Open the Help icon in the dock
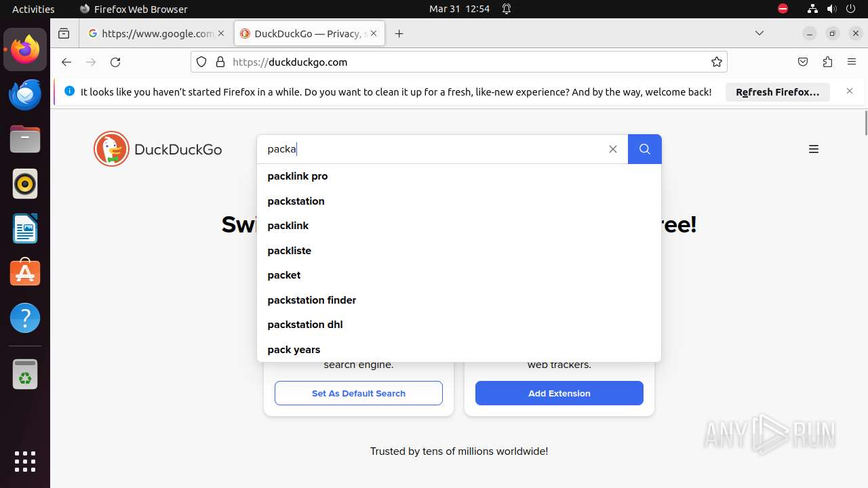Screen dimensions: 868x488 click(25, 318)
